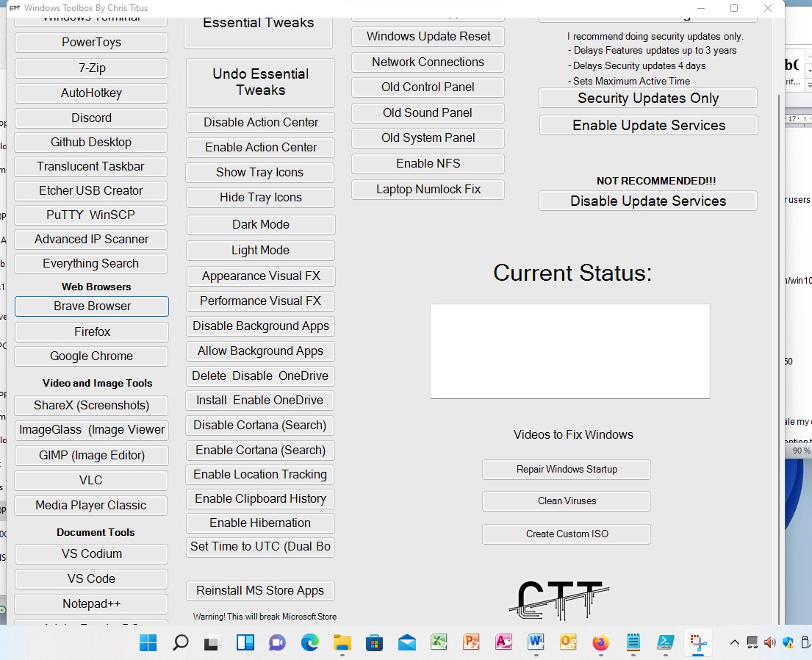Click Security Updates Only button
Image resolution: width=812 pixels, height=660 pixels.
coord(648,98)
